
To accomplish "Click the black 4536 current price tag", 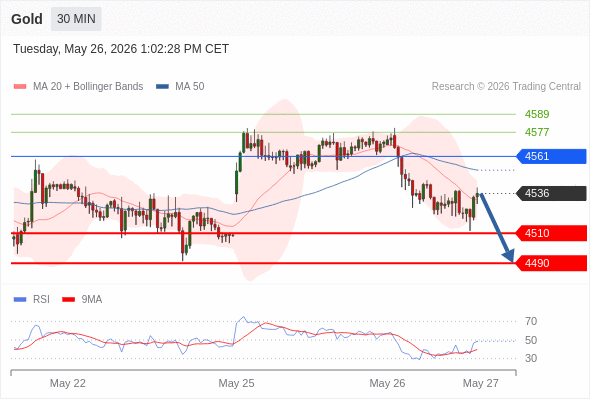I will click(x=551, y=193).
